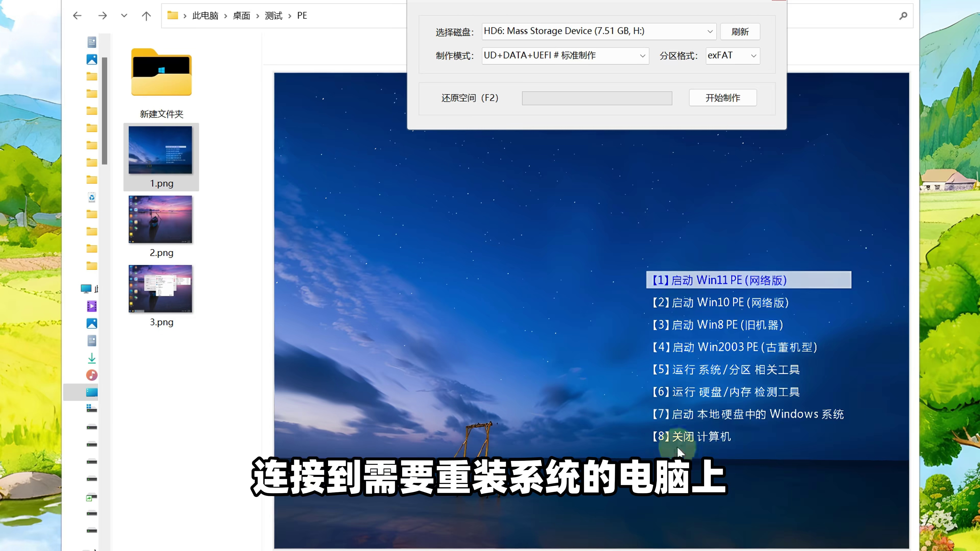Select the 2.png thumbnail
The width and height of the screenshot is (980, 551).
coord(161,220)
